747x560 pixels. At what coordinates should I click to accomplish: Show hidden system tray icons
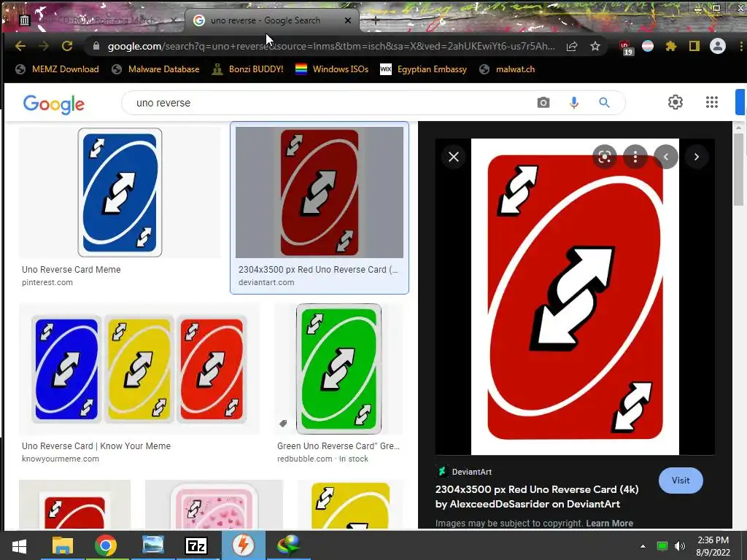point(643,546)
